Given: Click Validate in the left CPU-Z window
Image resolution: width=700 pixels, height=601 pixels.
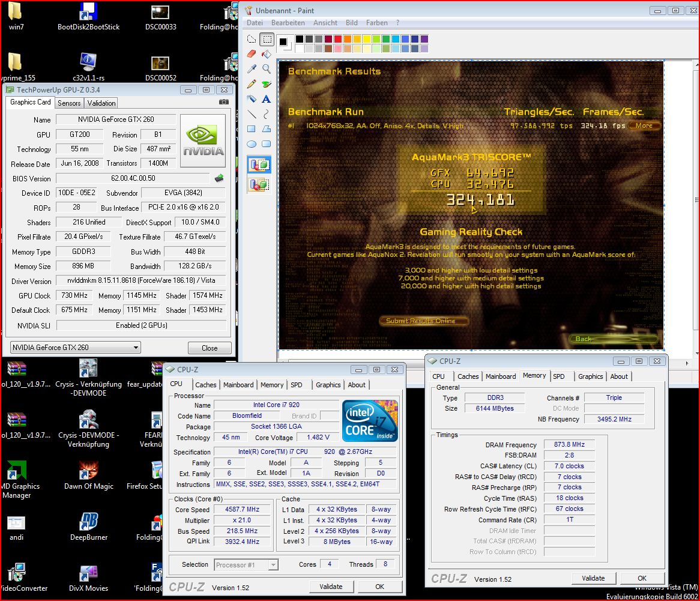Looking at the screenshot, I should tap(331, 587).
